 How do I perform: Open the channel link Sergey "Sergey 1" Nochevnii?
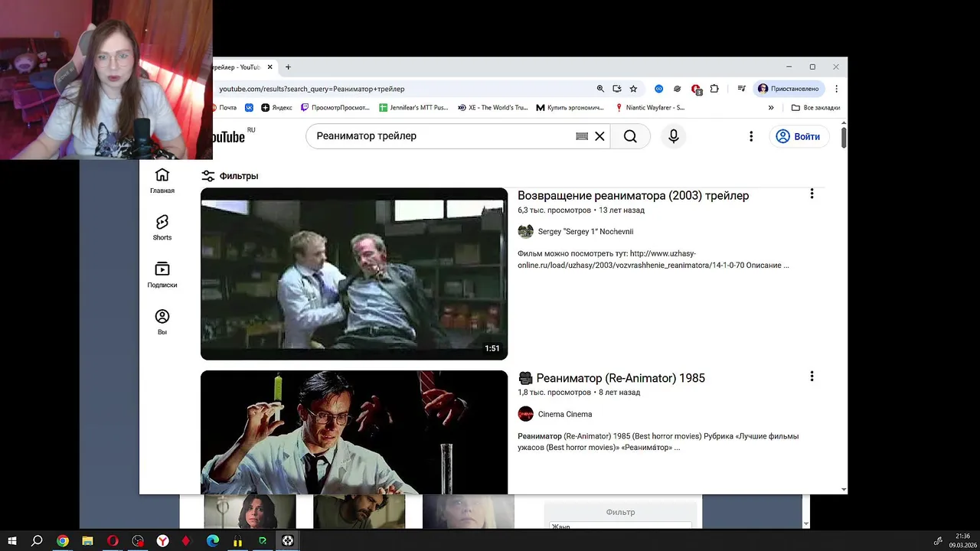tap(586, 232)
